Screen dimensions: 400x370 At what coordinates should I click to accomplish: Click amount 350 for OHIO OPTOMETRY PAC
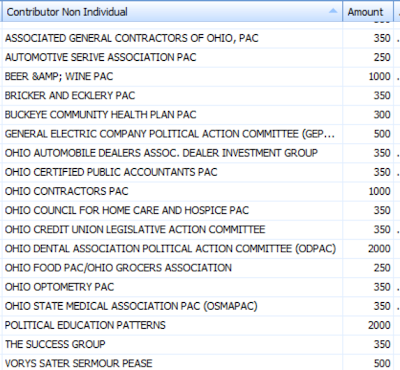coord(382,287)
